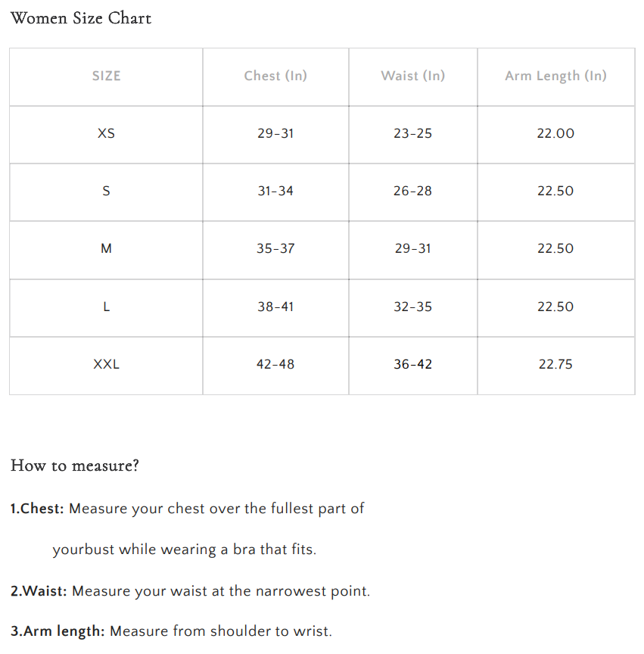Viewport: 644px width, 654px height.
Task: Select the L size row label
Action: (106, 307)
